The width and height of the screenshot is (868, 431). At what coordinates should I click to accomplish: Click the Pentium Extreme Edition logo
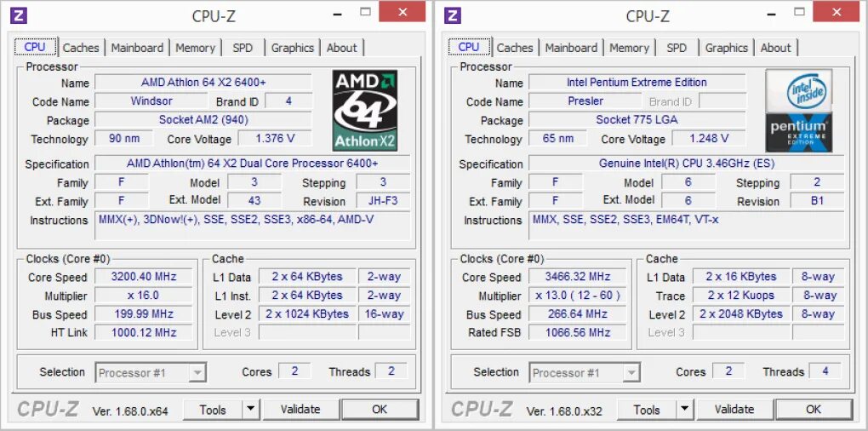(x=799, y=132)
